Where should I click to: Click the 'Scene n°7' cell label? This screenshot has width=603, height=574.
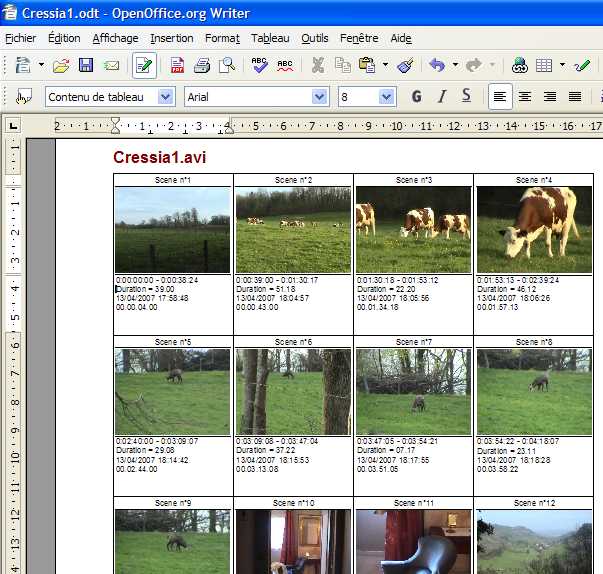[x=414, y=342]
